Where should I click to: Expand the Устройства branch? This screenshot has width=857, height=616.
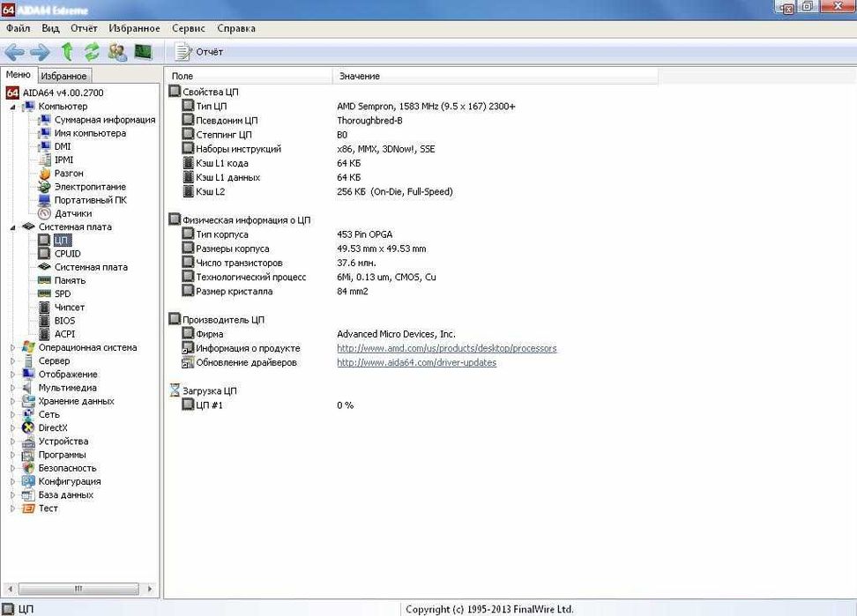click(x=12, y=442)
